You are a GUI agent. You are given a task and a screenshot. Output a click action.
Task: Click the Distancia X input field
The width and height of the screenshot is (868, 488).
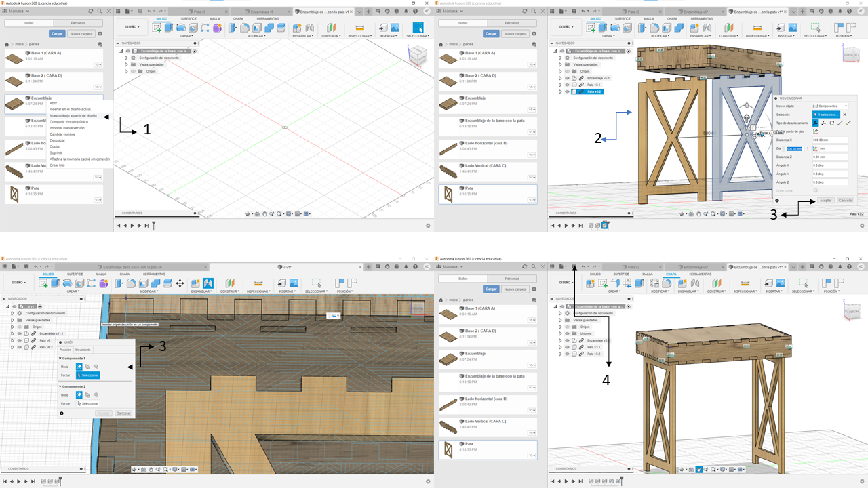coord(829,140)
